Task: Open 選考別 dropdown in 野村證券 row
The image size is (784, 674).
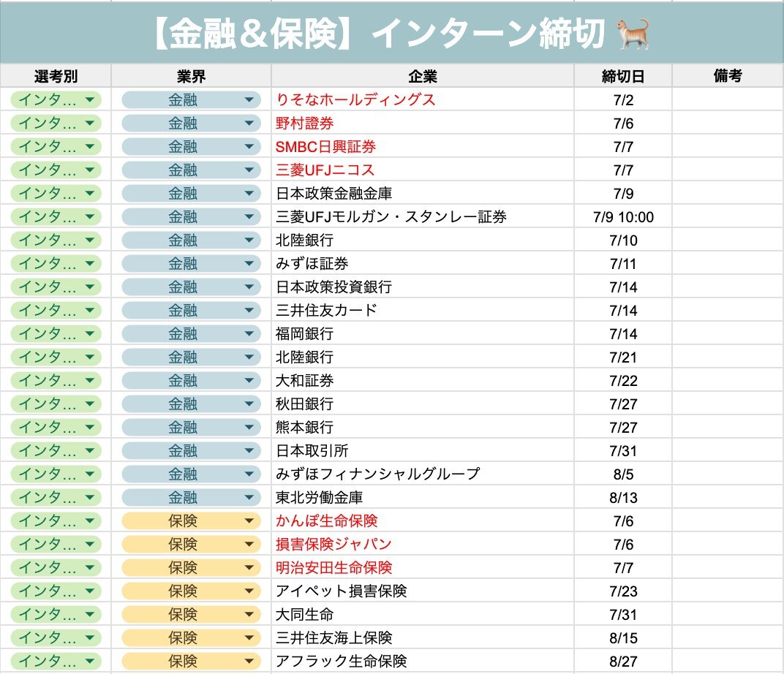Action: (56, 124)
